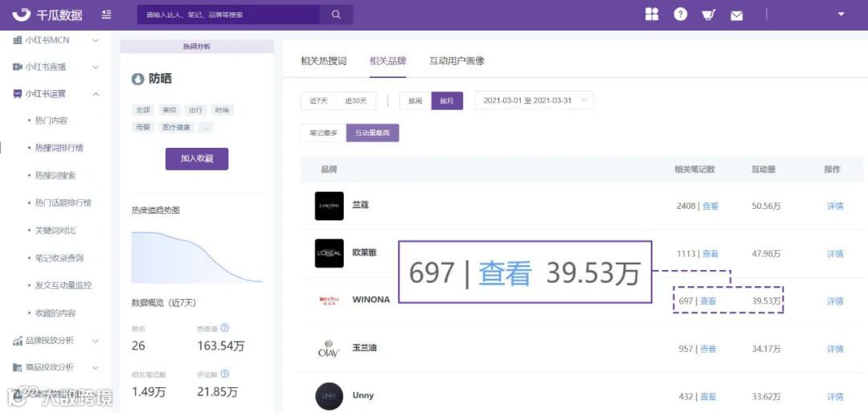868x413 pixels.
Task: Click 查看 link in the 兰蔻 row
Action: (x=710, y=206)
